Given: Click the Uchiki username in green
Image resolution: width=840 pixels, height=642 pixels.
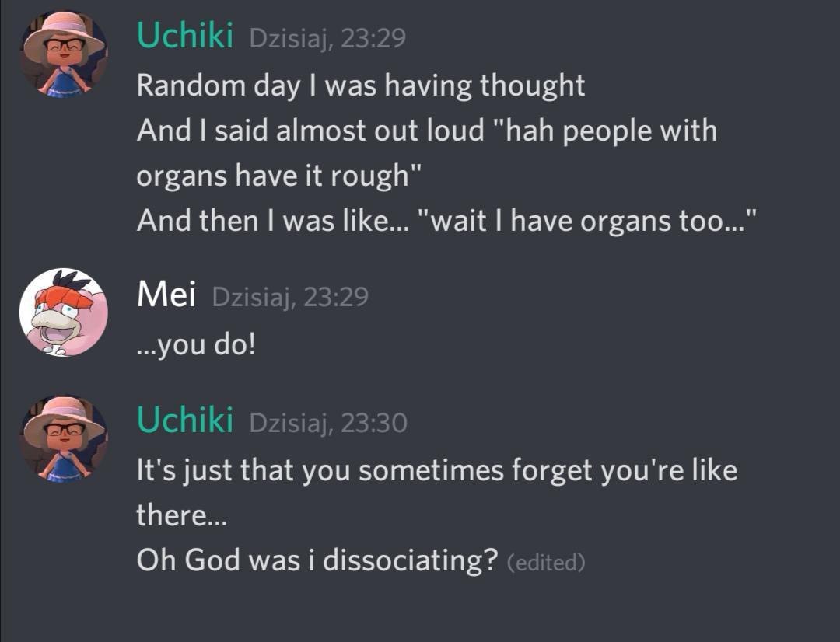Looking at the screenshot, I should [185, 33].
